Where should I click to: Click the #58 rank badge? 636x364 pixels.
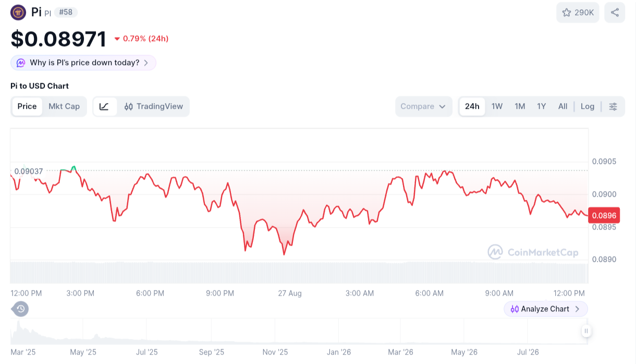click(x=65, y=12)
